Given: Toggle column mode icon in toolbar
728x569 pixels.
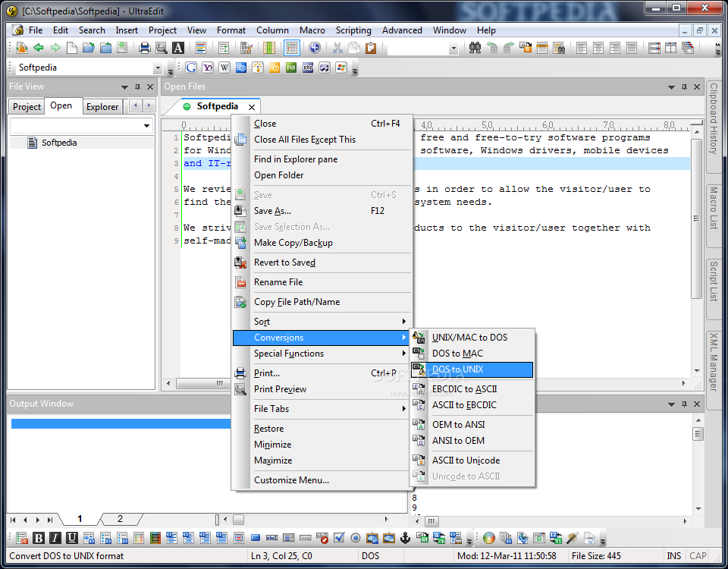Looking at the screenshot, I should click(269, 47).
